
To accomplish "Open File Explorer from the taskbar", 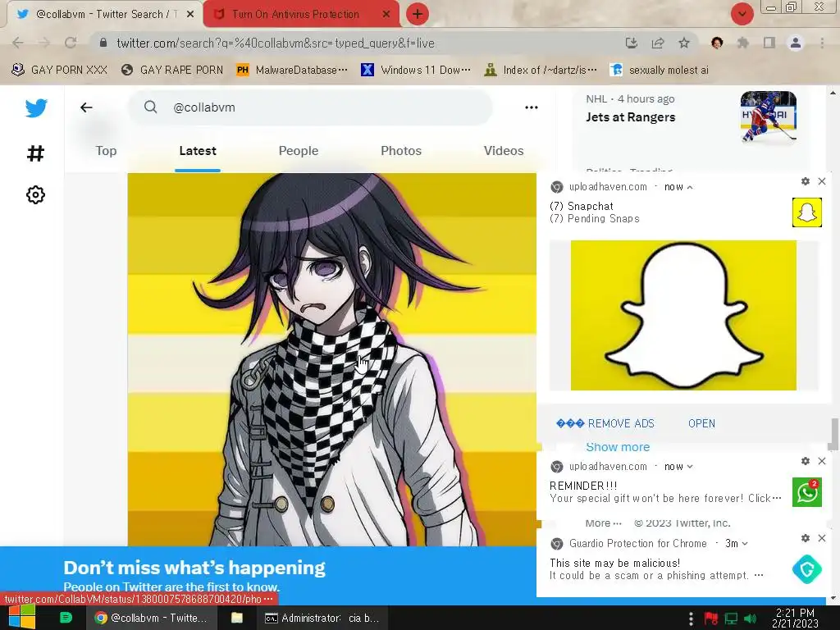I will pos(237,618).
